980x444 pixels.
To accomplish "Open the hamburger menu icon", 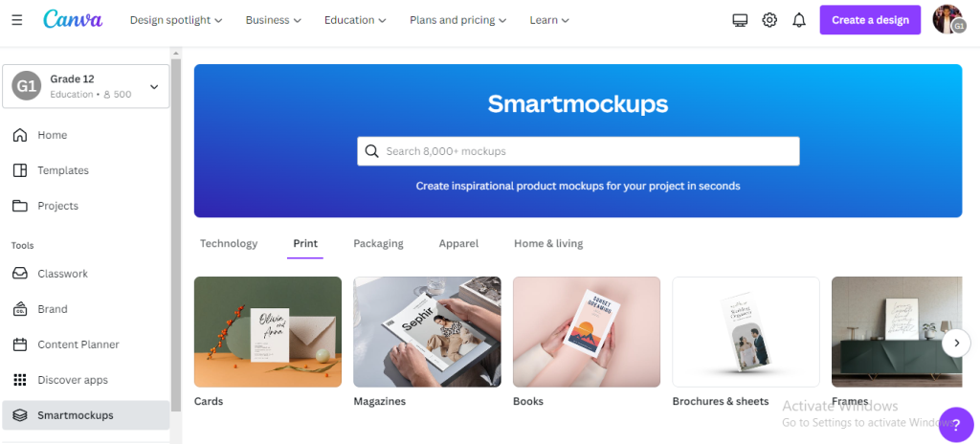I will pos(17,20).
